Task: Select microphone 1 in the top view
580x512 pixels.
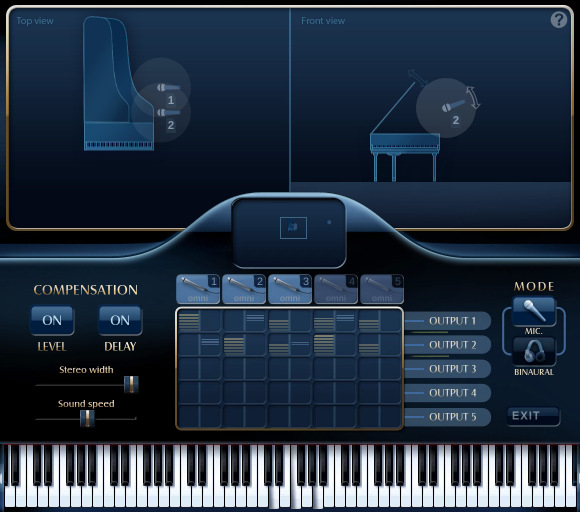Action: click(168, 88)
